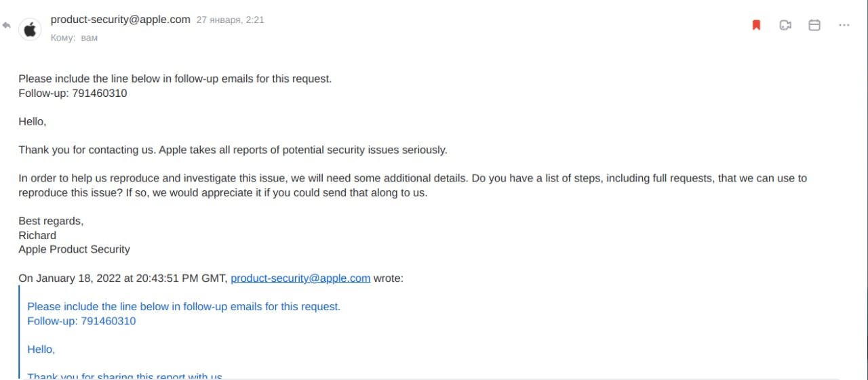Open the calendar event icon
868x380 pixels.
coord(814,25)
